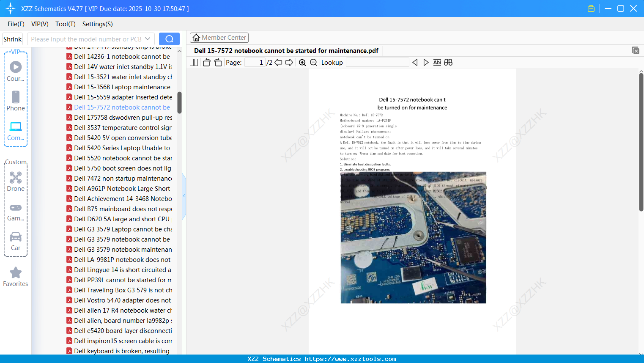Screen dimensions: 644x363
Task: Open the Courses category in sidebar
Action: point(16,71)
